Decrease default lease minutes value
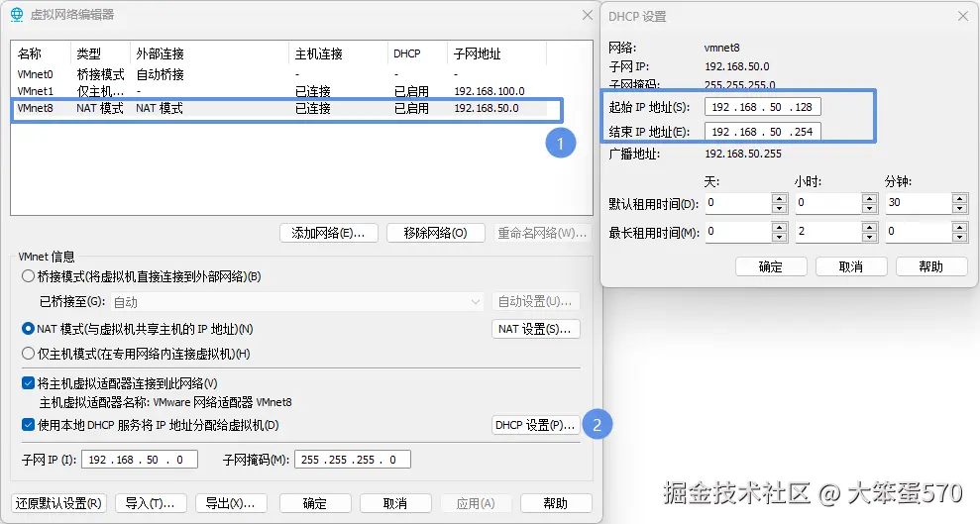This screenshot has width=980, height=524. [960, 209]
